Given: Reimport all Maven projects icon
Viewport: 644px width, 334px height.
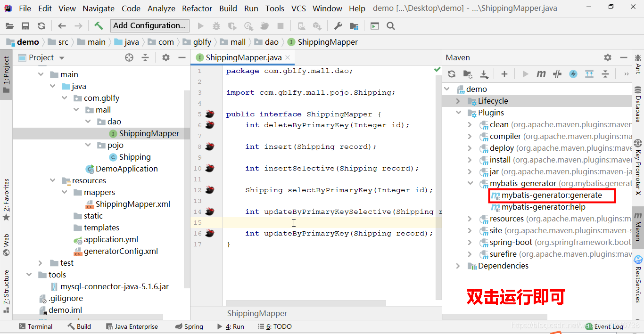Looking at the screenshot, I should (452, 74).
